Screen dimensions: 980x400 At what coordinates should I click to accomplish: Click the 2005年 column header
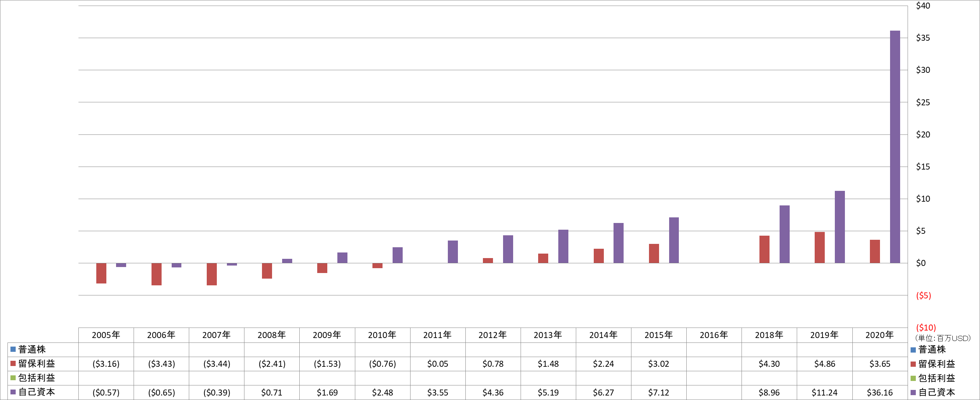point(106,335)
